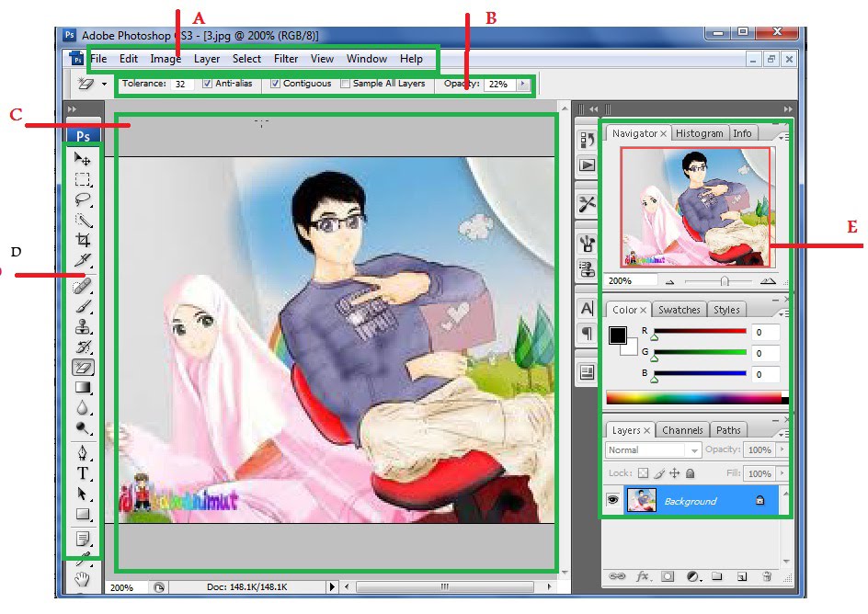Uncheck the Contiguous option
This screenshot has width=868, height=614.
pos(275,84)
